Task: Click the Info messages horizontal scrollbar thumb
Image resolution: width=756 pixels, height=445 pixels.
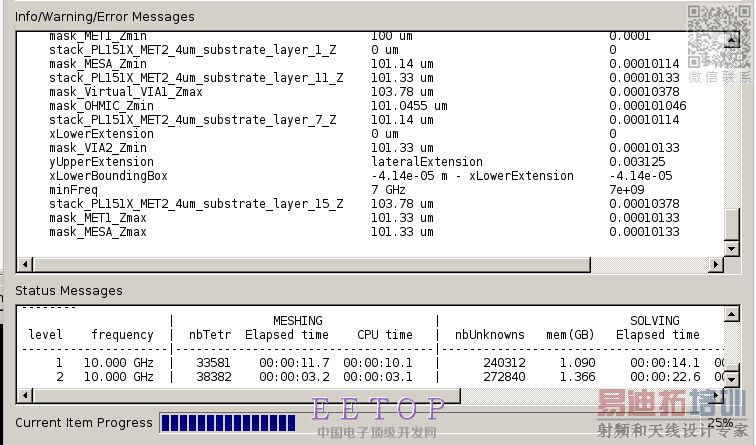Action: 311,264
